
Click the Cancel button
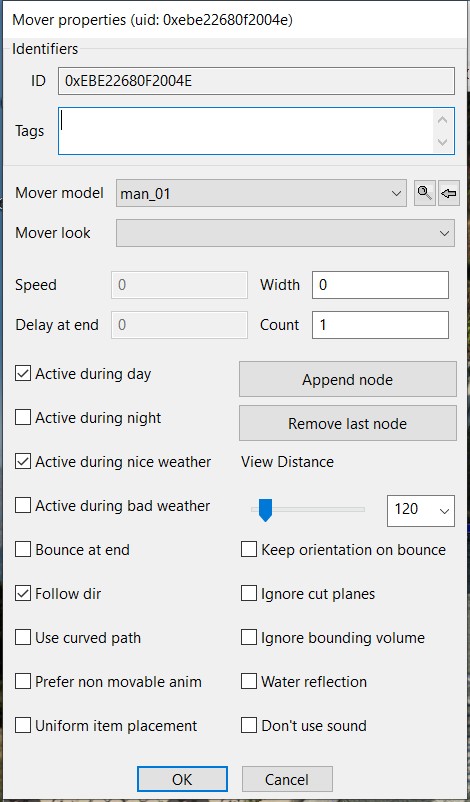pyautogui.click(x=287, y=779)
